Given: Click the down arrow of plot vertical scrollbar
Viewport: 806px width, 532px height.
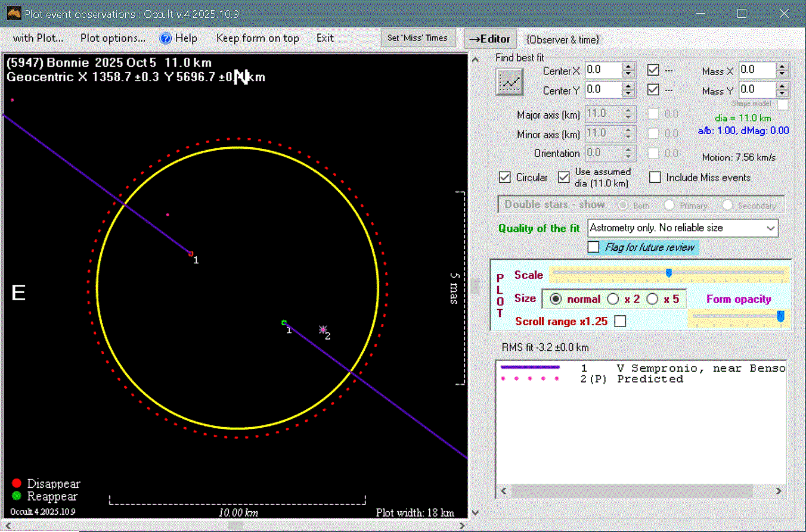Looking at the screenshot, I should click(x=475, y=512).
